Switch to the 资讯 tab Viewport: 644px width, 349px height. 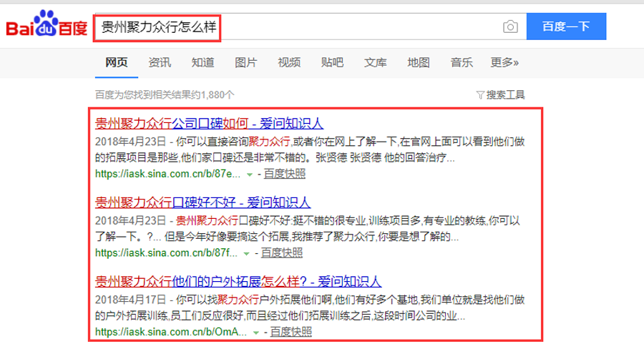click(160, 62)
